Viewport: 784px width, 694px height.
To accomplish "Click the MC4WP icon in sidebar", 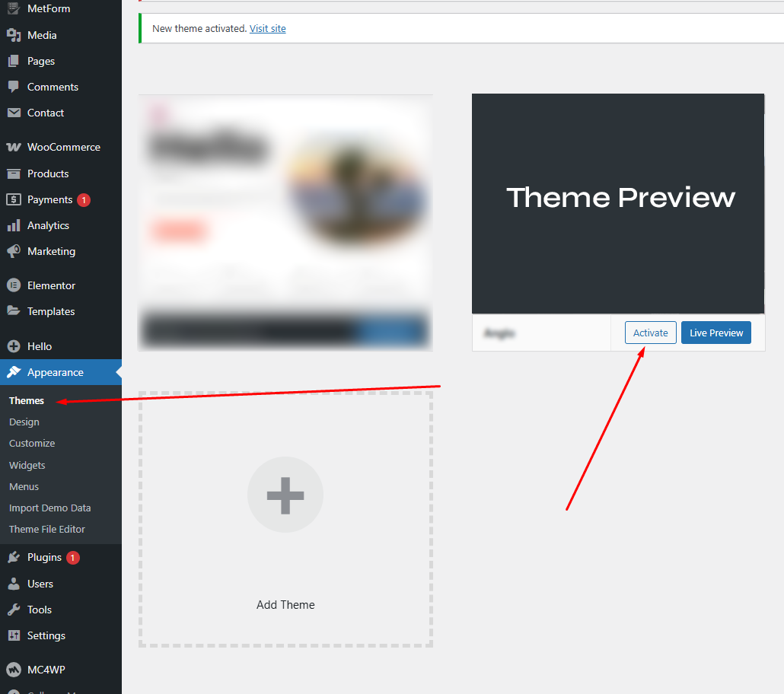I will pos(14,670).
